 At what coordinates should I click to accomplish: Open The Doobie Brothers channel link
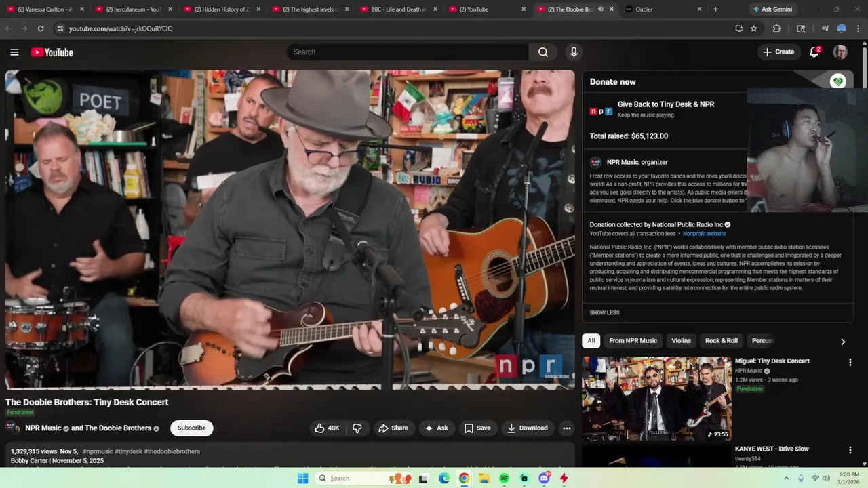coord(118,428)
